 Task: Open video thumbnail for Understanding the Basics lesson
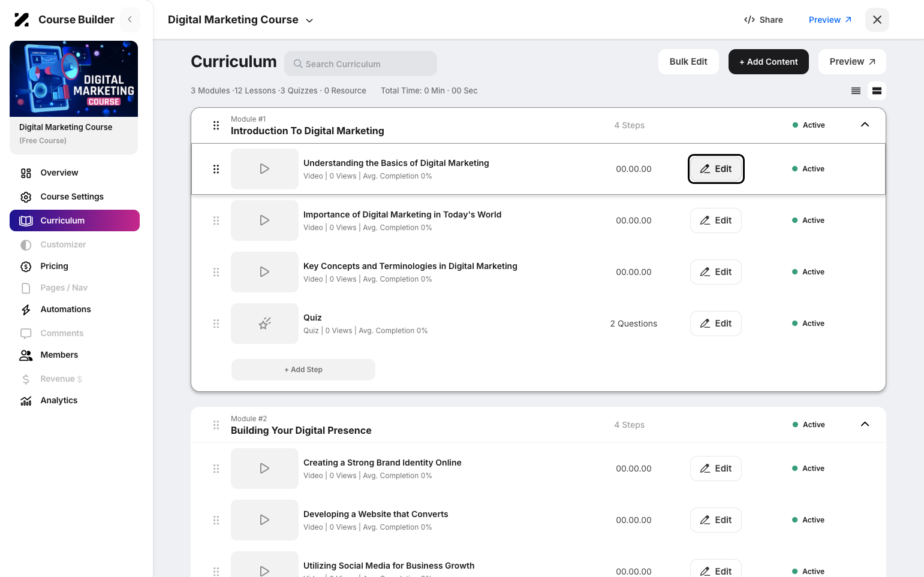point(264,169)
